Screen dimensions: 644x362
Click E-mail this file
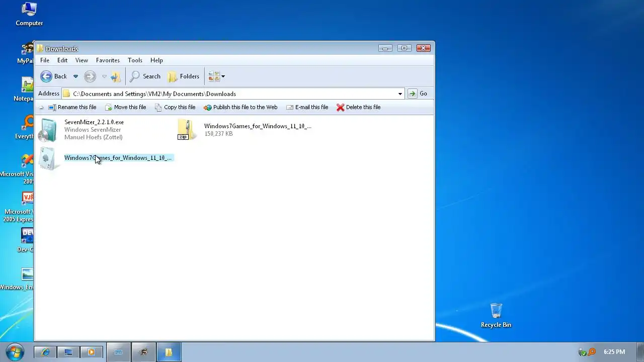click(307, 107)
